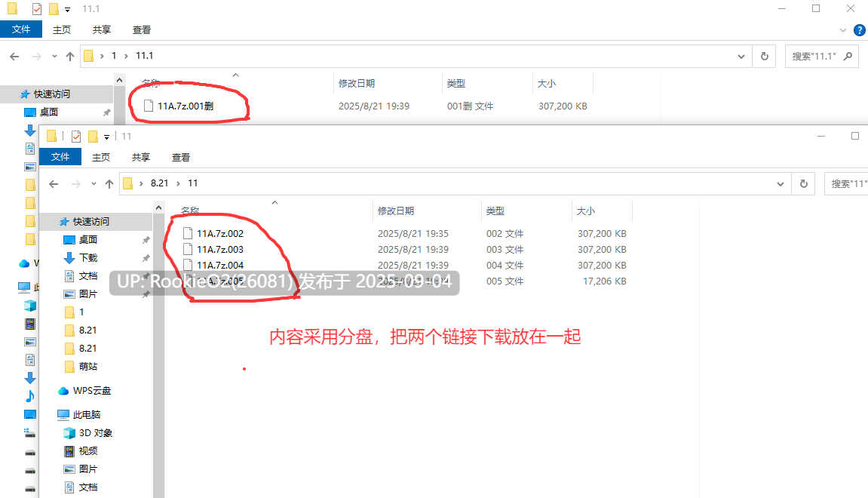The image size is (868, 498).
Task: Open 桌面 in the 11 window sidebar
Action: point(88,239)
